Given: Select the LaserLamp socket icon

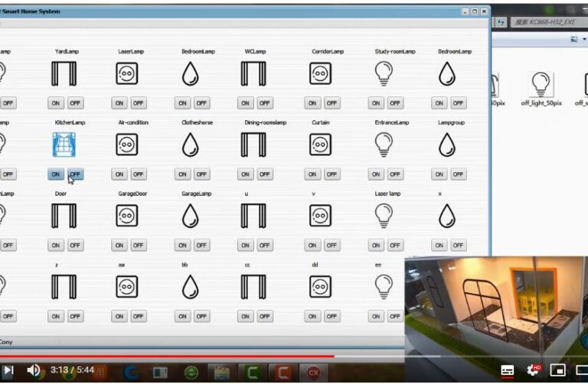Looking at the screenshot, I should click(x=127, y=73).
